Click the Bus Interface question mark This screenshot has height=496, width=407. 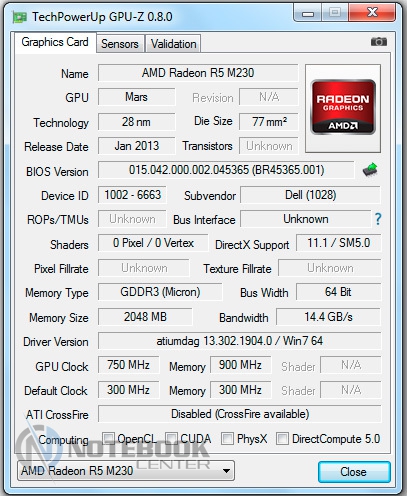tap(378, 219)
